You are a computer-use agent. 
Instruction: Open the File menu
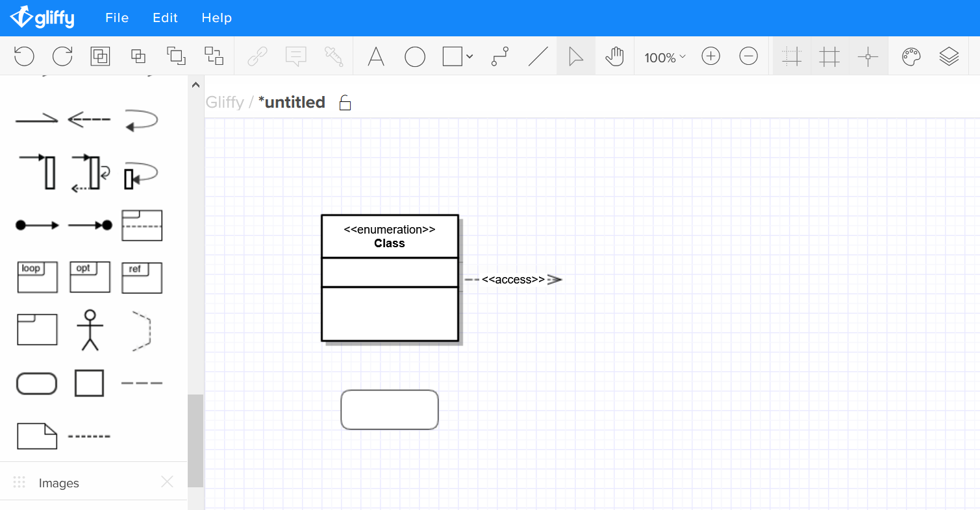117,18
